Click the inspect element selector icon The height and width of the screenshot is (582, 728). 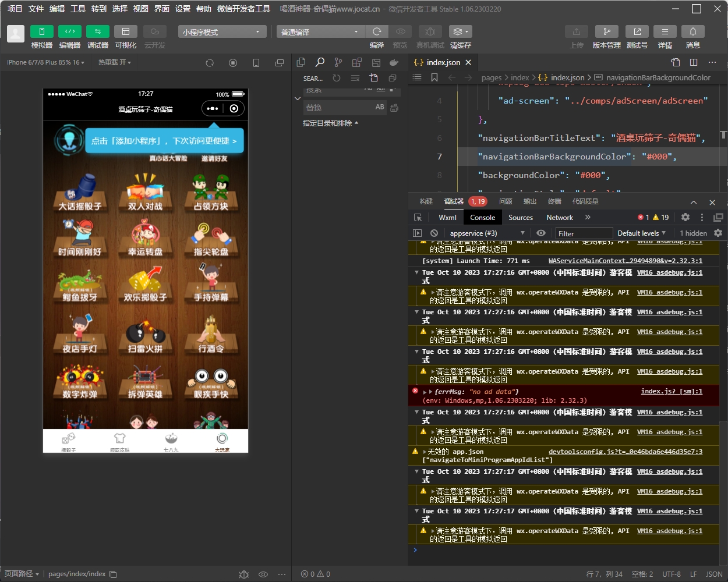pos(418,217)
